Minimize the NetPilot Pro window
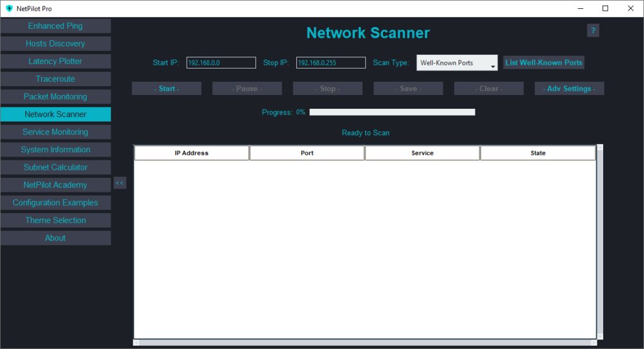644x349 pixels. click(x=580, y=8)
